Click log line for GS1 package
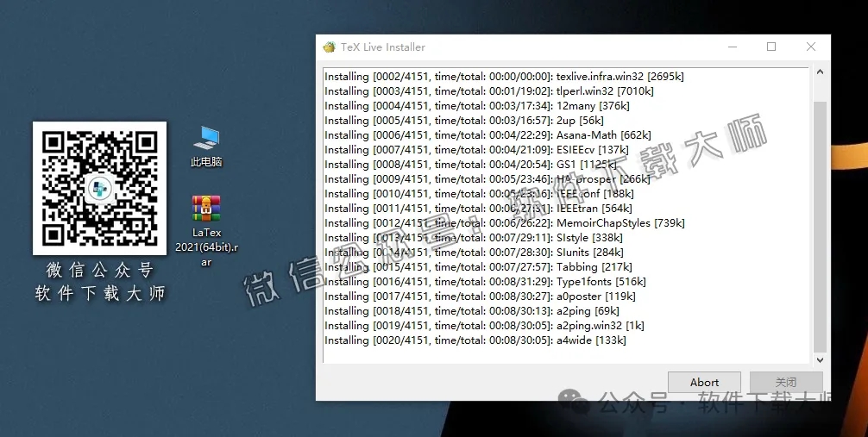Image resolution: width=868 pixels, height=437 pixels. pos(470,165)
